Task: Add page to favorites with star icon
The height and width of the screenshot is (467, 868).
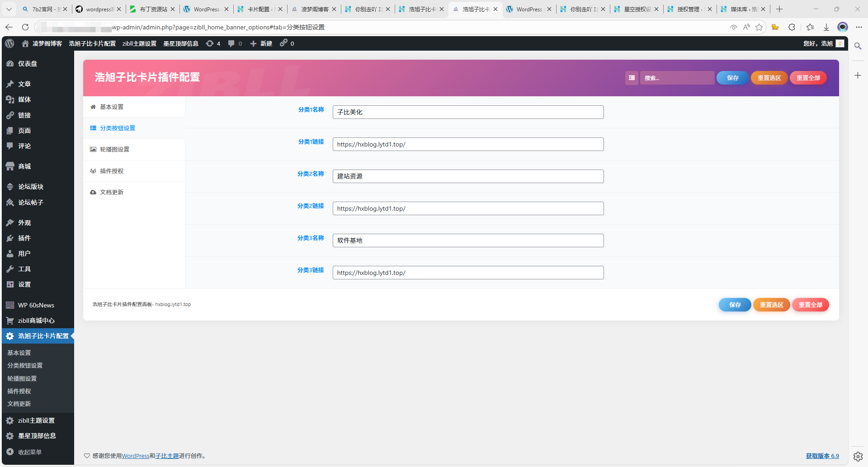Action: (x=759, y=27)
